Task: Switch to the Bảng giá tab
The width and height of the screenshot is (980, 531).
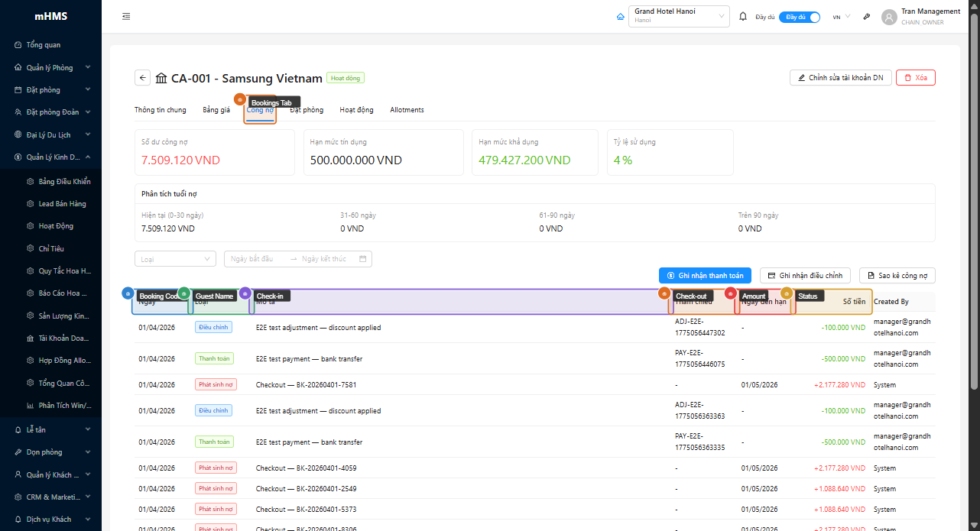Action: coord(216,110)
